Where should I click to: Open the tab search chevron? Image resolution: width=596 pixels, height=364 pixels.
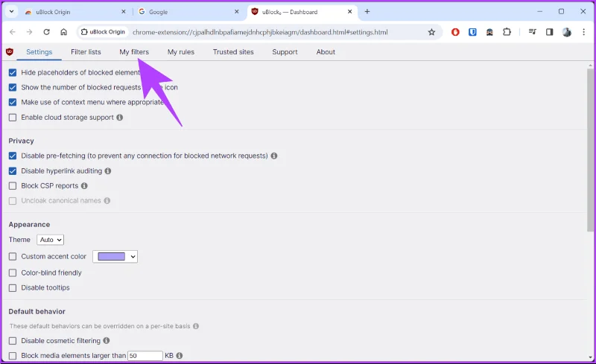pyautogui.click(x=11, y=11)
